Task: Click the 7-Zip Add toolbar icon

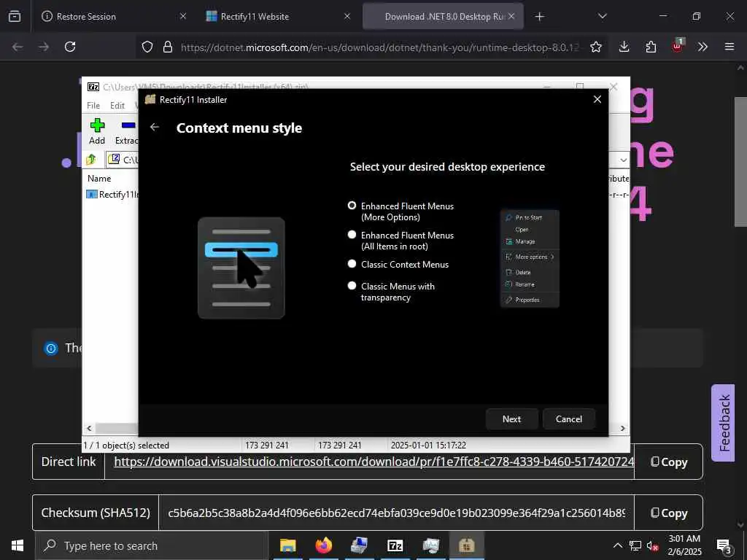Action: 97,131
